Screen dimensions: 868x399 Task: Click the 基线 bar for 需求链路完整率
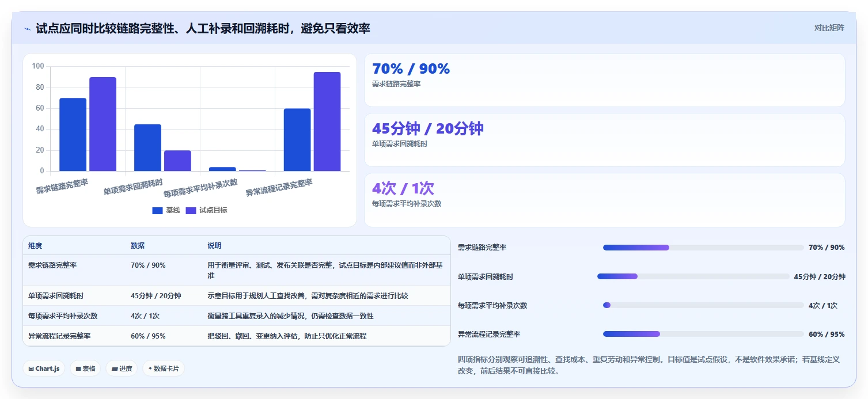(73, 135)
